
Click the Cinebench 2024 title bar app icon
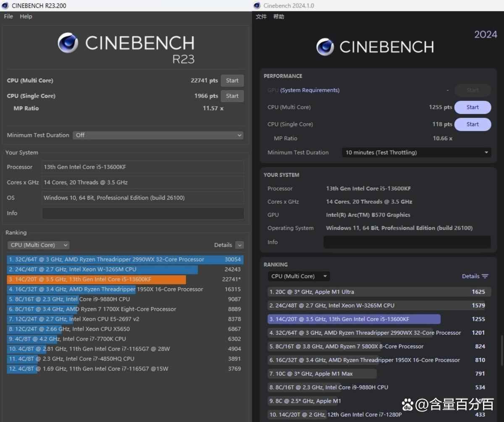click(x=257, y=5)
